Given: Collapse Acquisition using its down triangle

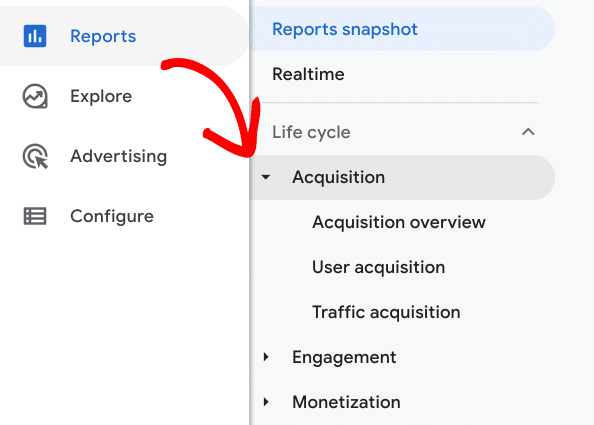Looking at the screenshot, I should click(266, 177).
